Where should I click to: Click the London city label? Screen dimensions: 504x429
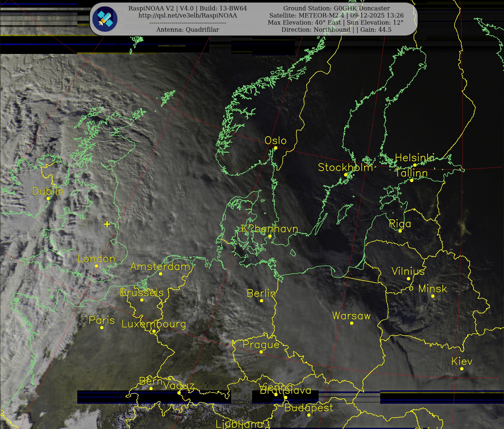96,259
